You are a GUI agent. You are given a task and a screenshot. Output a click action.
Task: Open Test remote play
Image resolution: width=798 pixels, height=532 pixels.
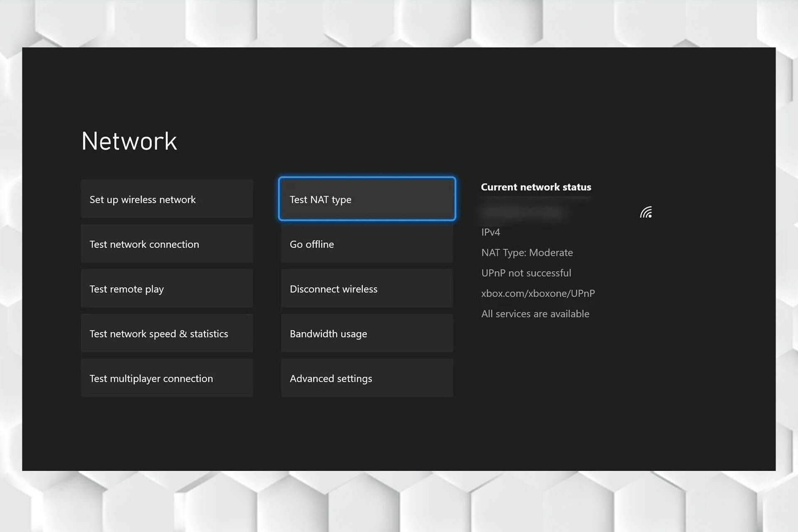[x=167, y=288]
